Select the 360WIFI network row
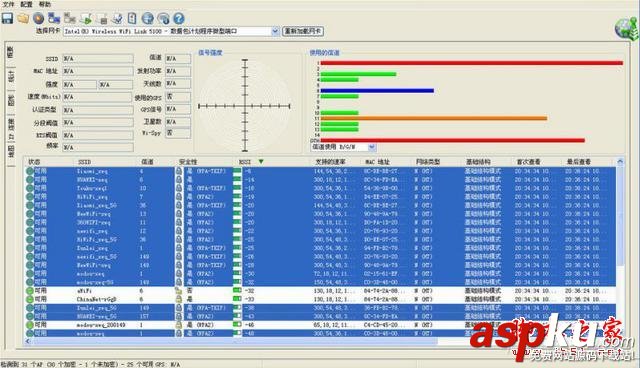The image size is (640, 368). coord(320,222)
